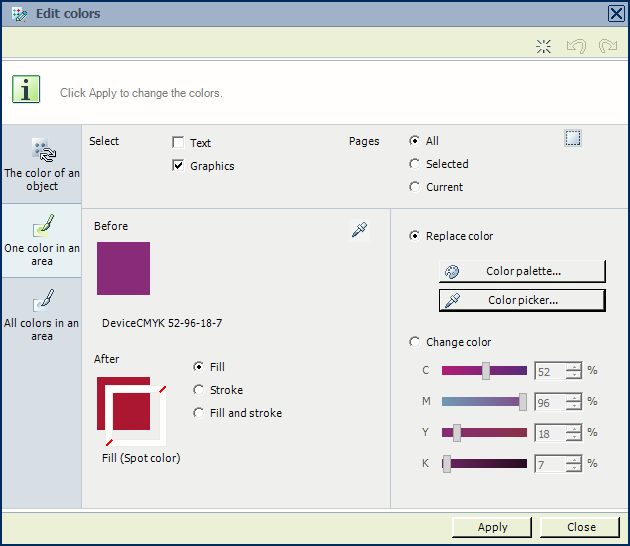Click the Y value spinner up arrow

coord(574,429)
